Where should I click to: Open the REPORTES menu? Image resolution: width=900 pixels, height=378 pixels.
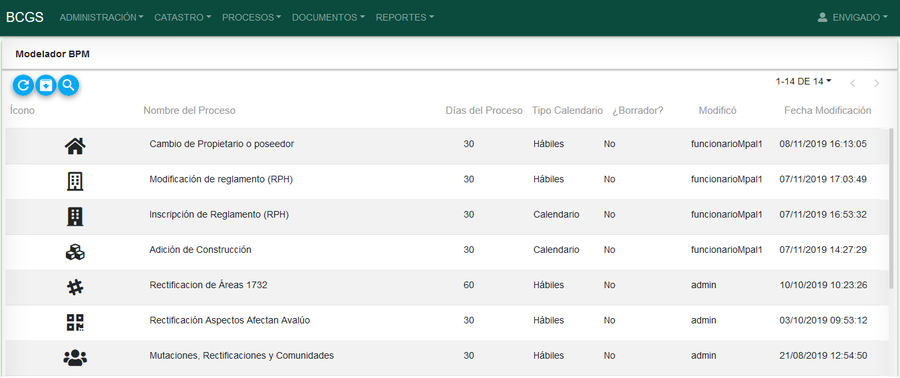coord(405,17)
